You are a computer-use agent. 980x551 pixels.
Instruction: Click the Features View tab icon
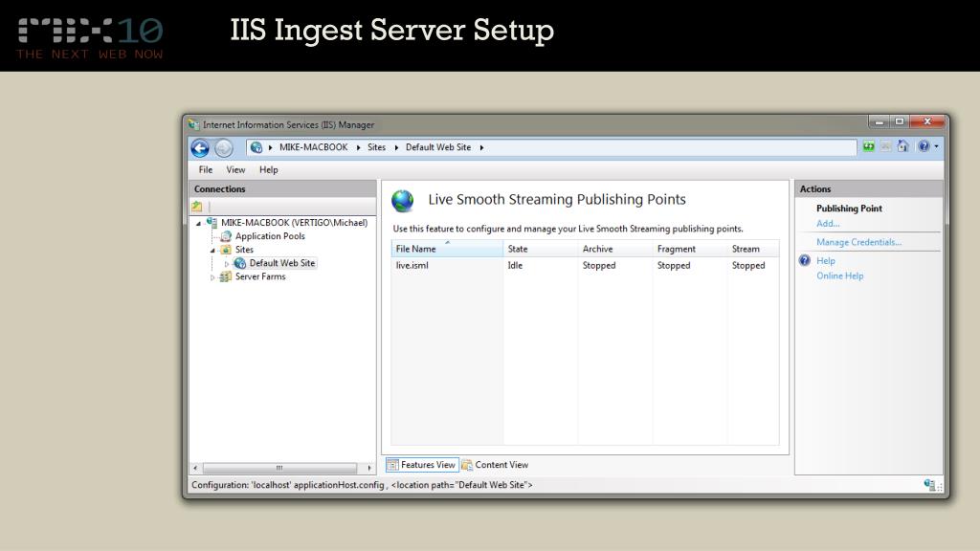[x=392, y=465]
